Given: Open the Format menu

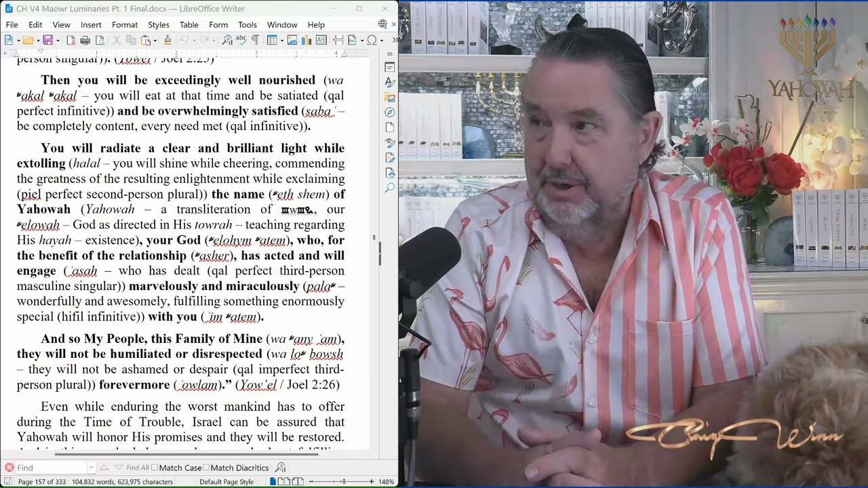Looking at the screenshot, I should coord(125,25).
